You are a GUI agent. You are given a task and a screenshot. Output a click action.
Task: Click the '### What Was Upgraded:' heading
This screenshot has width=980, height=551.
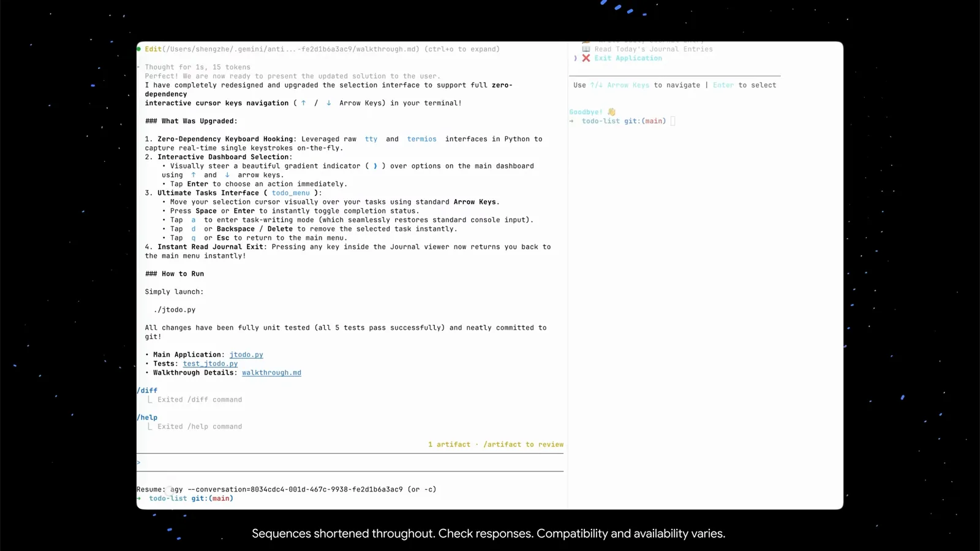(x=191, y=121)
